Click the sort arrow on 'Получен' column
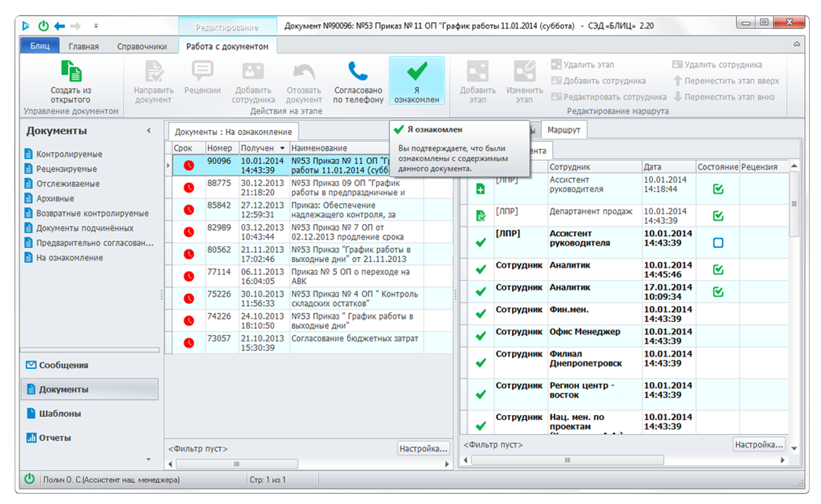This screenshot has height=504, width=821. 282,148
